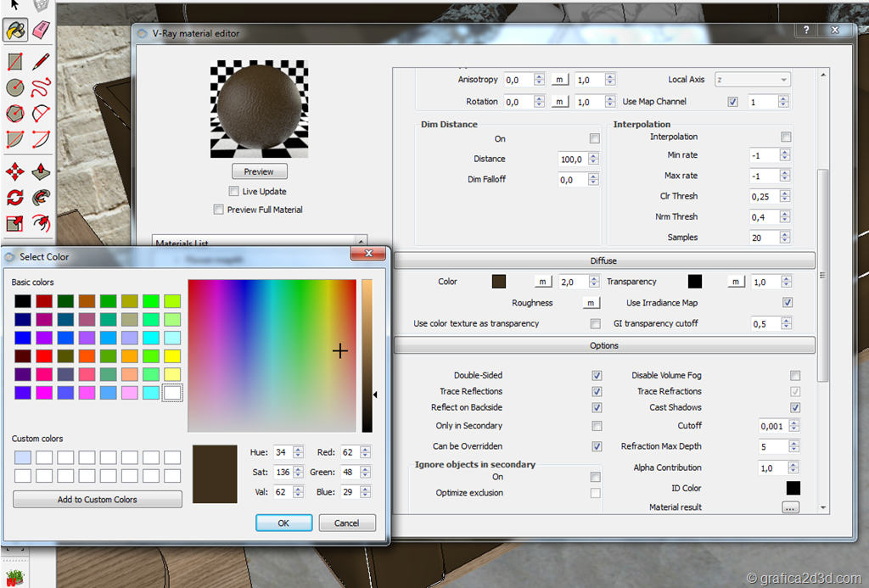The image size is (869, 588).
Task: Select the Paint Bucket tool
Action: click(x=15, y=31)
